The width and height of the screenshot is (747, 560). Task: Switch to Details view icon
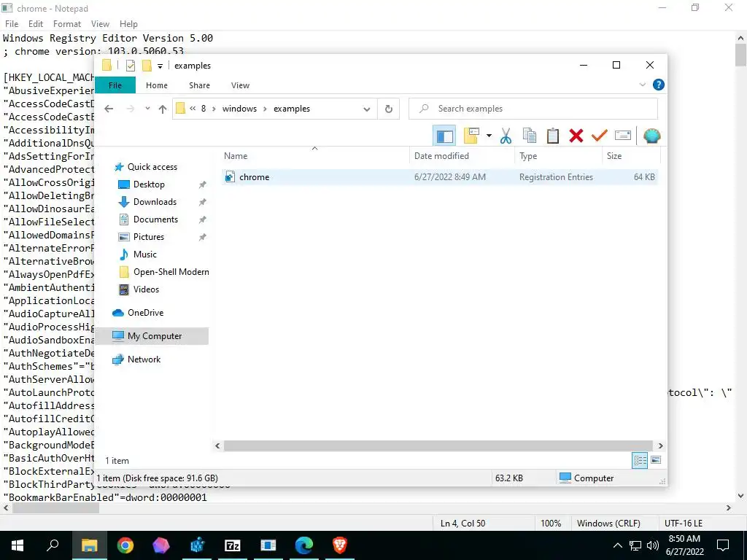(x=640, y=460)
